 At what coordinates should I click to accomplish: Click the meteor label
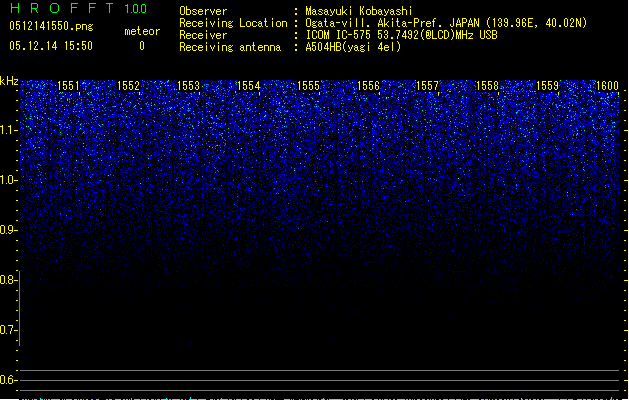point(142,31)
